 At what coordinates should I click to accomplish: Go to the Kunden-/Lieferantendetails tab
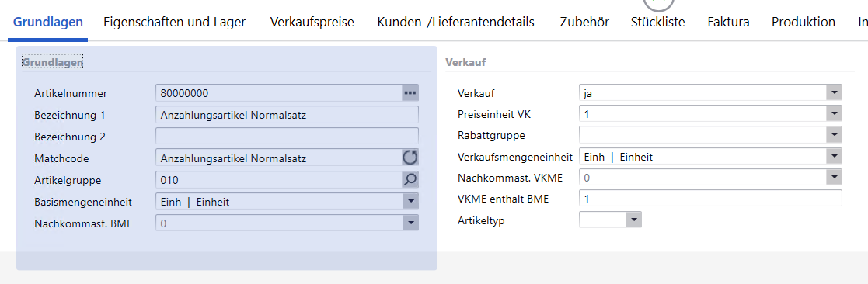pos(455,22)
